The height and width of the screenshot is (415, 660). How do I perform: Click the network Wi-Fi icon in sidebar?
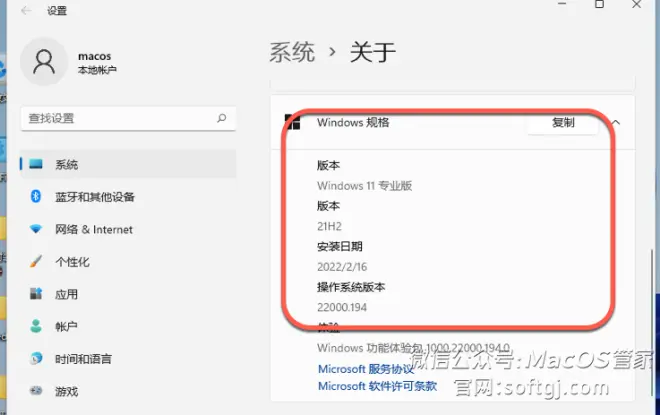tap(36, 229)
